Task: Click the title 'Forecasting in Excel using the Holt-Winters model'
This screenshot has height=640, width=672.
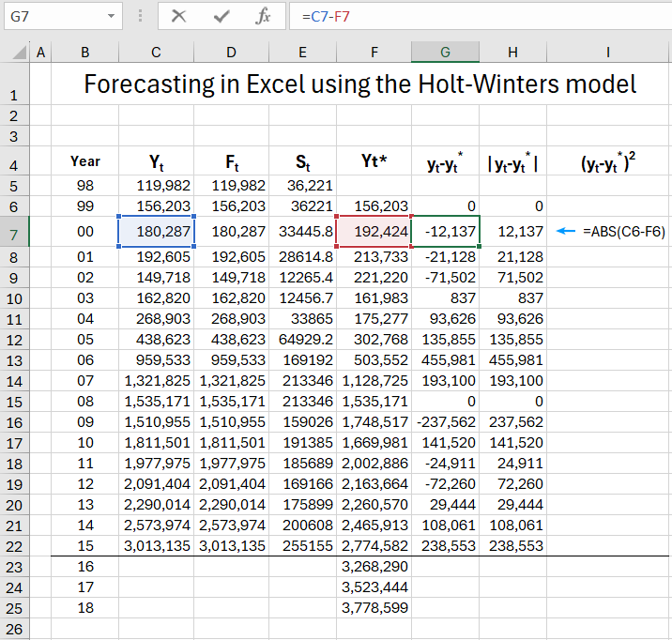Action: [x=360, y=84]
